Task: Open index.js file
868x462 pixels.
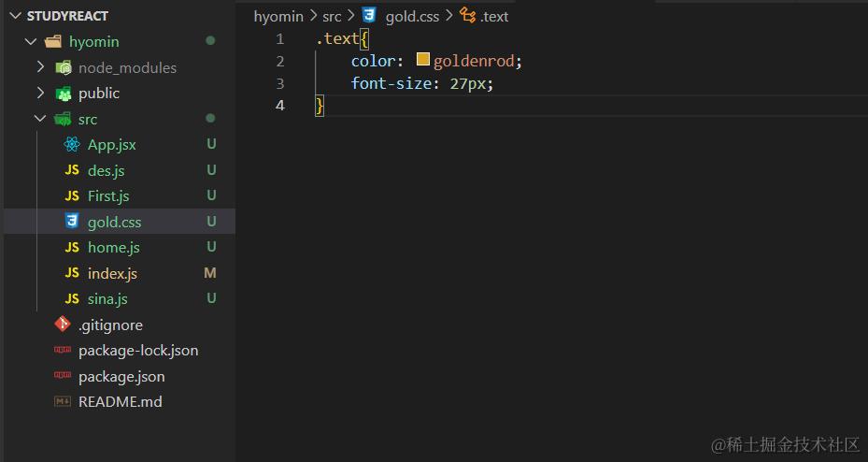Action: click(x=112, y=274)
